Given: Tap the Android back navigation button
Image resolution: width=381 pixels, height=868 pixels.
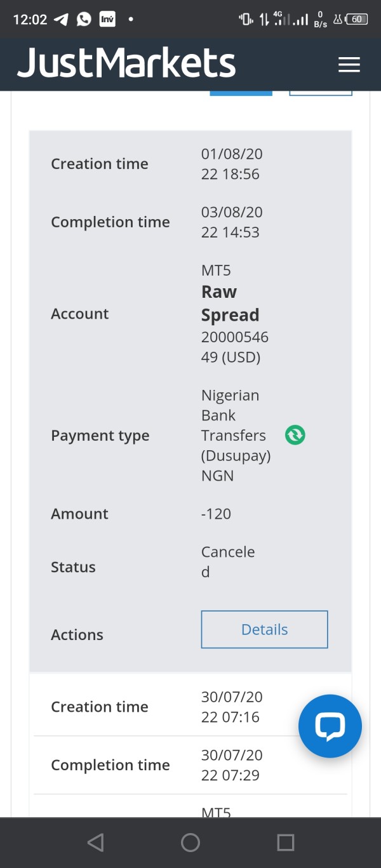Looking at the screenshot, I should pyautogui.click(x=95, y=843).
